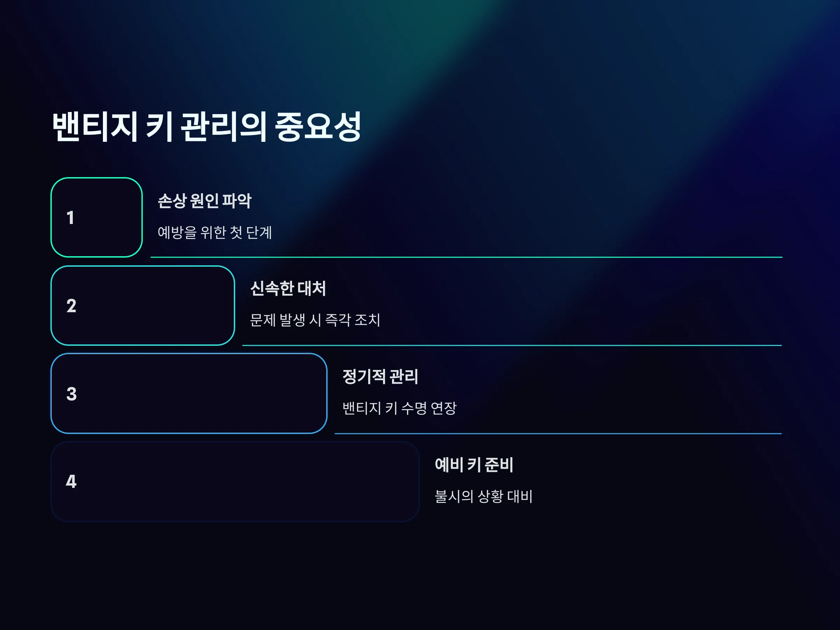Click the cyan divider line under 문제 발생 시 즉각 조치
This screenshot has width=840, height=630.
[512, 345]
